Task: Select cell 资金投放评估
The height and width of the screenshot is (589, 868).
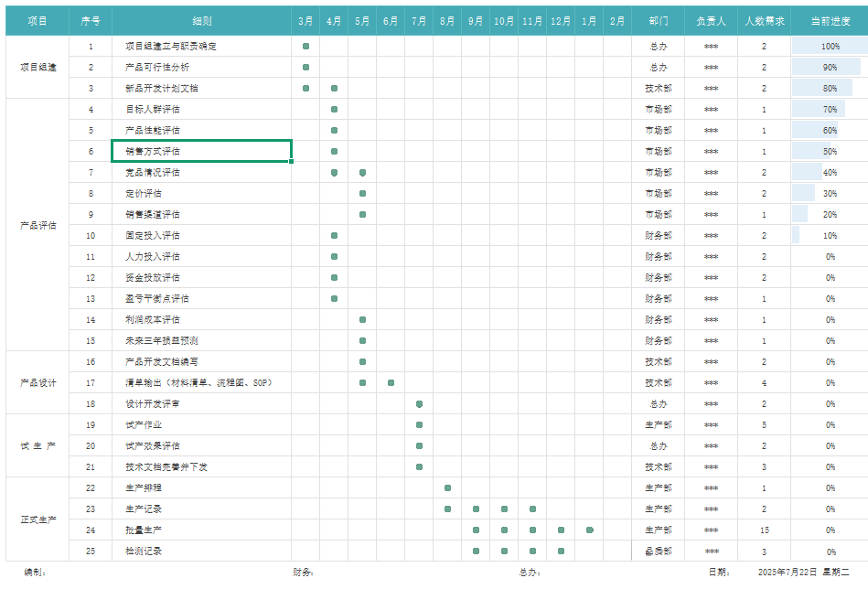Action: [x=201, y=278]
